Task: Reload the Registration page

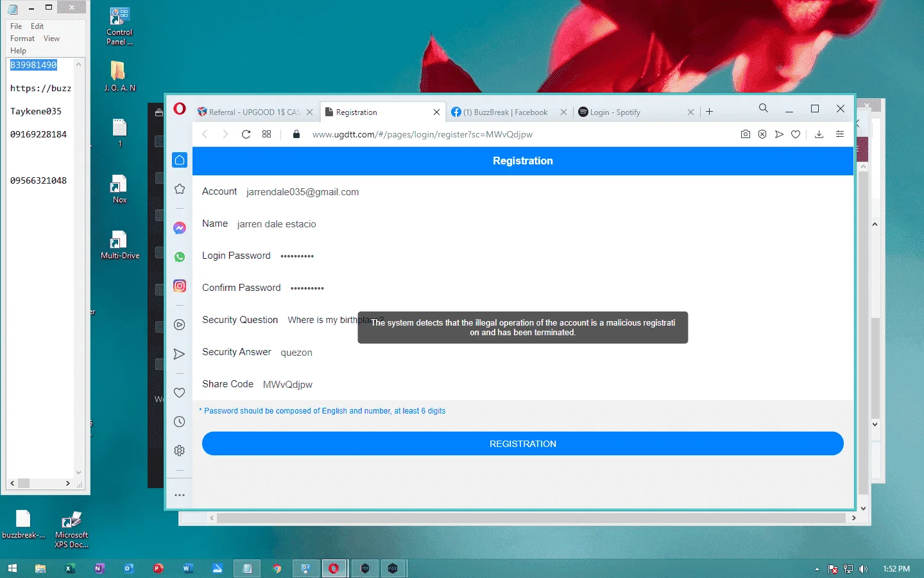Action: [246, 134]
